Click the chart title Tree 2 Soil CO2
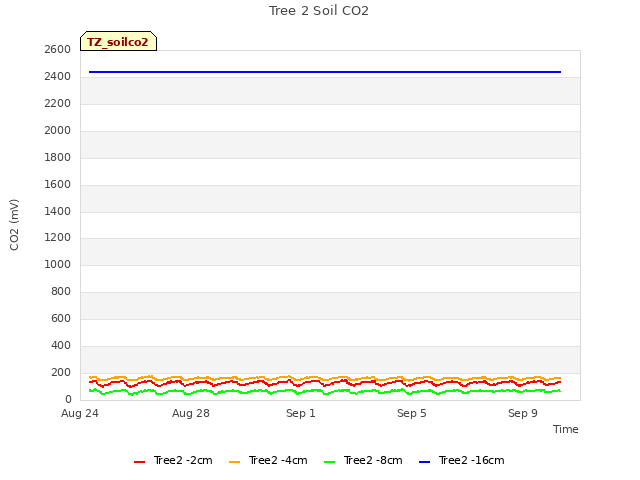640x480 pixels. tap(319, 11)
